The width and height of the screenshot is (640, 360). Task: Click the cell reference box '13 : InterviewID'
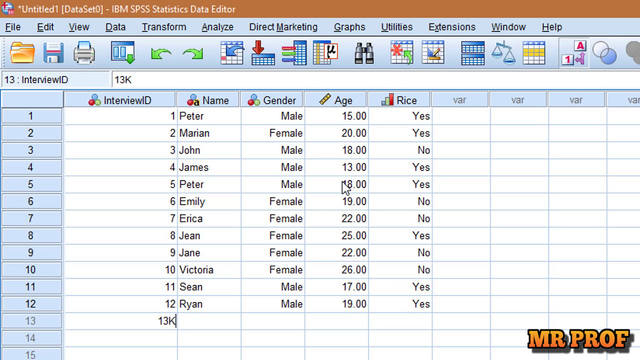(x=56, y=80)
